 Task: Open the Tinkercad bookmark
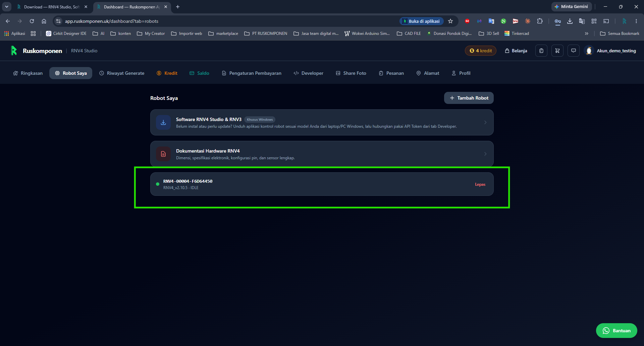[517, 34]
